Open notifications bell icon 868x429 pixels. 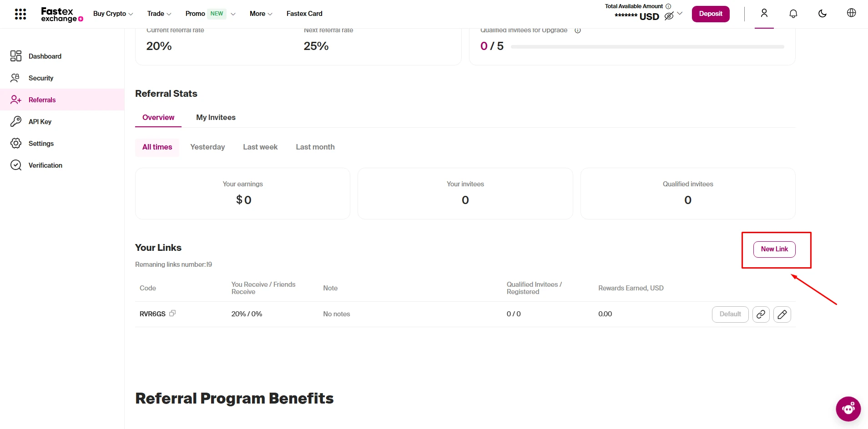[793, 14]
